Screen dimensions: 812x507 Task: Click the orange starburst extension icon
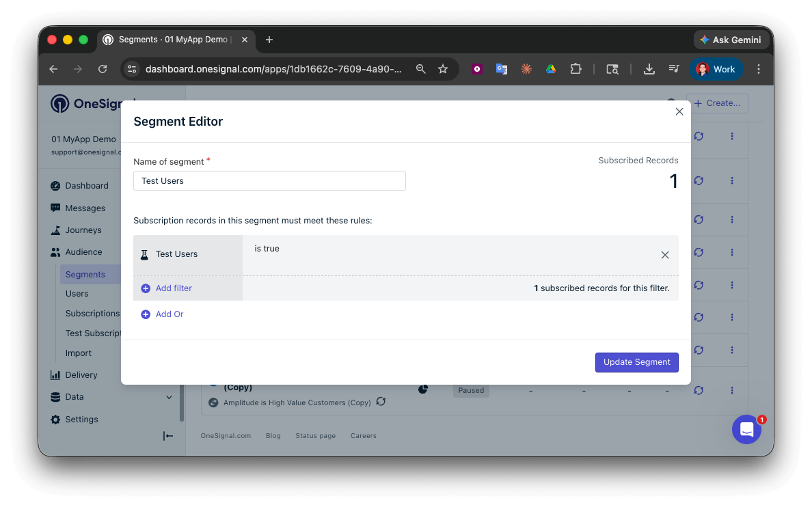tap(526, 69)
